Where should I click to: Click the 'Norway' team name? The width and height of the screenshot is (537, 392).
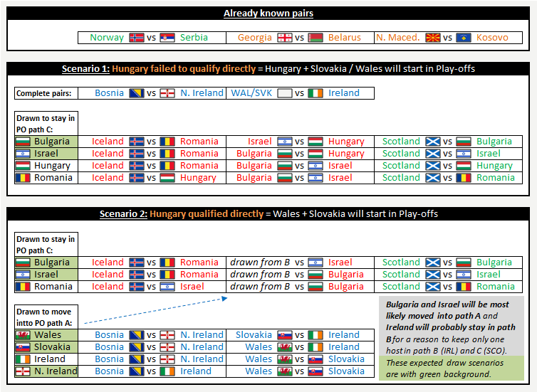click(107, 38)
